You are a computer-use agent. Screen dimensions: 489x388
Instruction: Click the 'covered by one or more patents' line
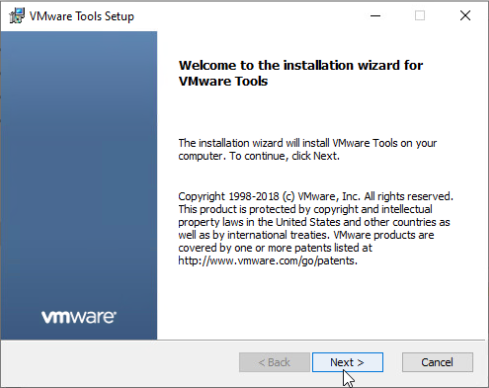(275, 248)
